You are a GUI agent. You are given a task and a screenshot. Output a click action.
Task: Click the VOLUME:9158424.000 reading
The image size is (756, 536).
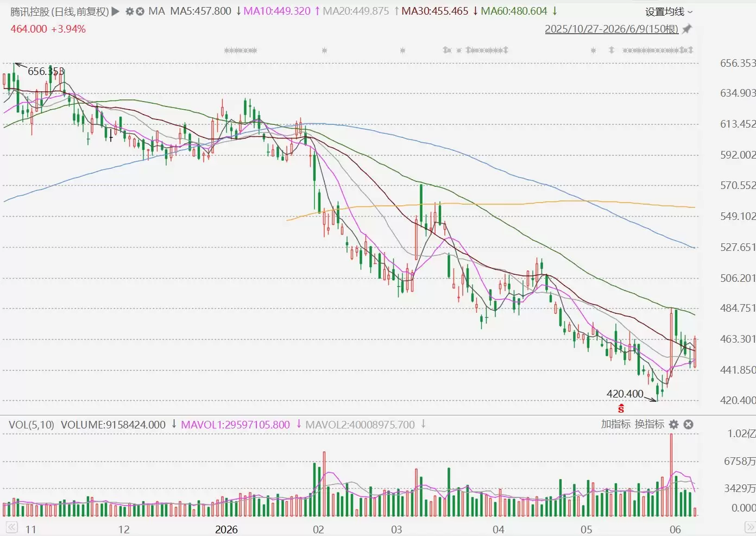pos(113,425)
